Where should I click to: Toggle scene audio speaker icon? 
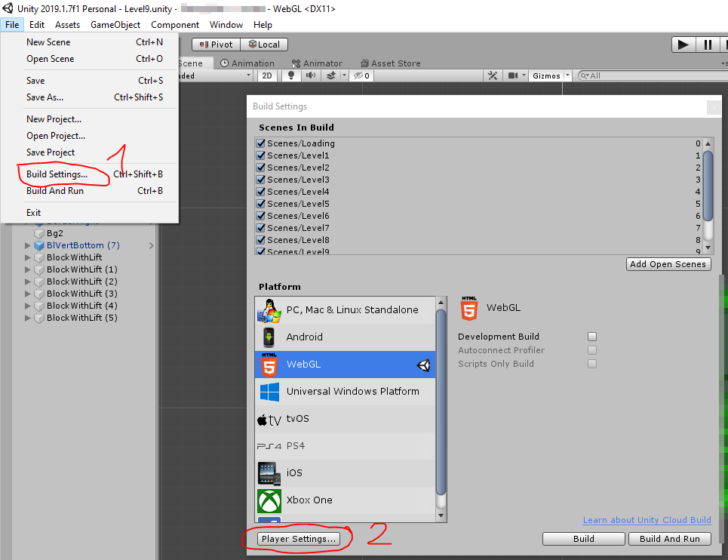click(x=311, y=75)
